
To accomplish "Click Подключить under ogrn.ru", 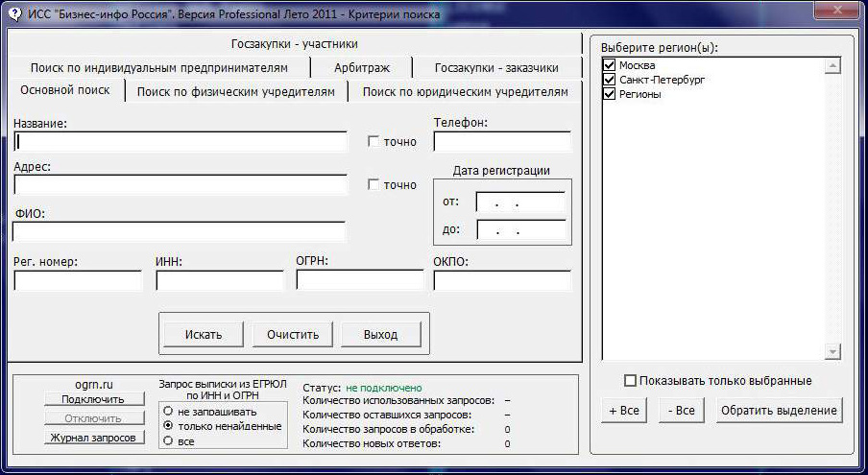I will click(x=93, y=399).
